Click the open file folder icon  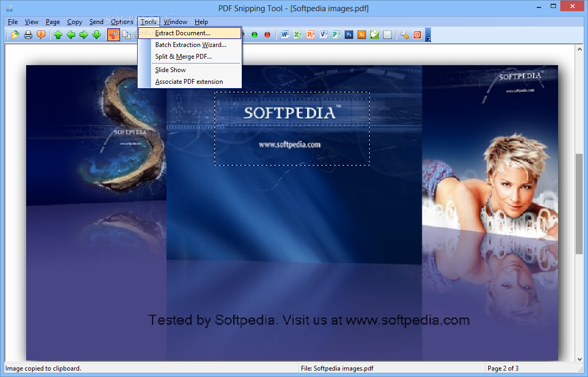[x=15, y=35]
